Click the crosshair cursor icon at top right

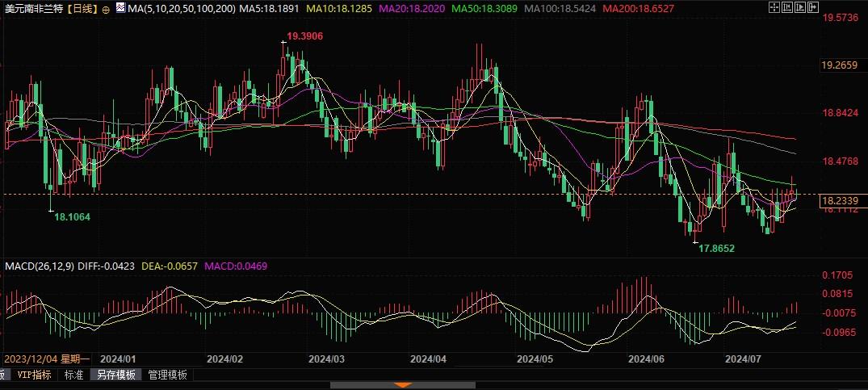click(x=774, y=7)
